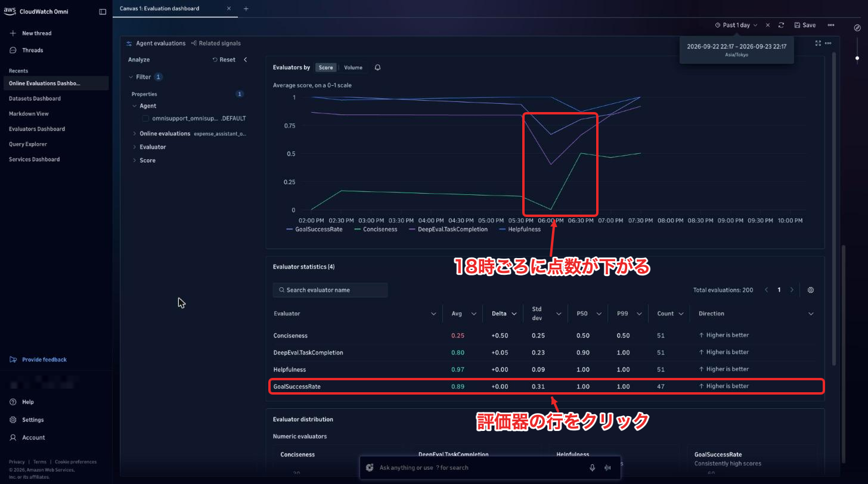The width and height of the screenshot is (868, 484).
Task: Switch to the Related signals tab
Action: point(216,44)
